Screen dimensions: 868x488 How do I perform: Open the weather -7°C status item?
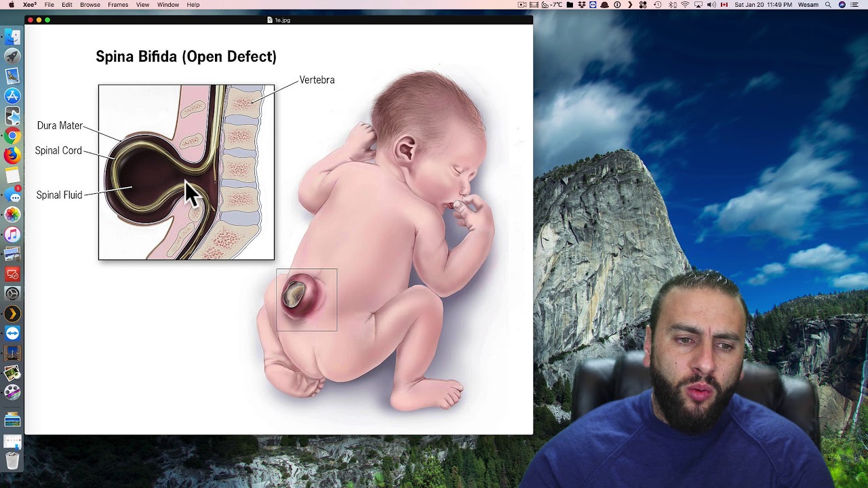551,5
